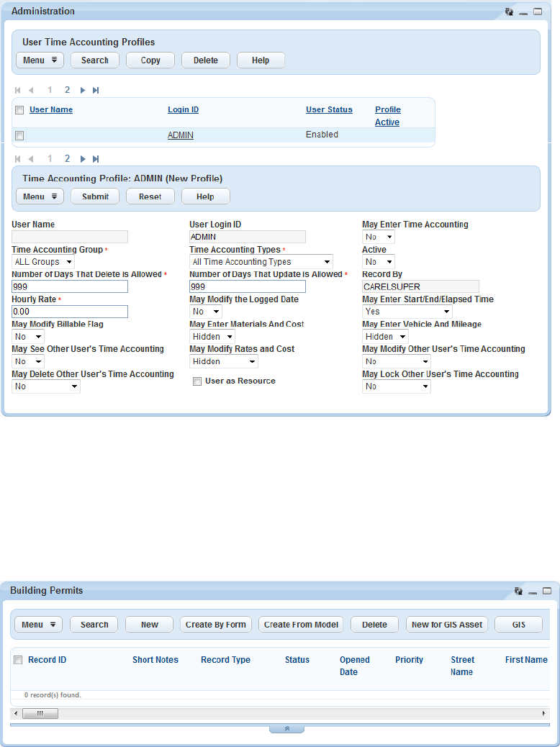Open Menu in Building Permits toolbar
The image size is (560, 747).
coord(39,624)
